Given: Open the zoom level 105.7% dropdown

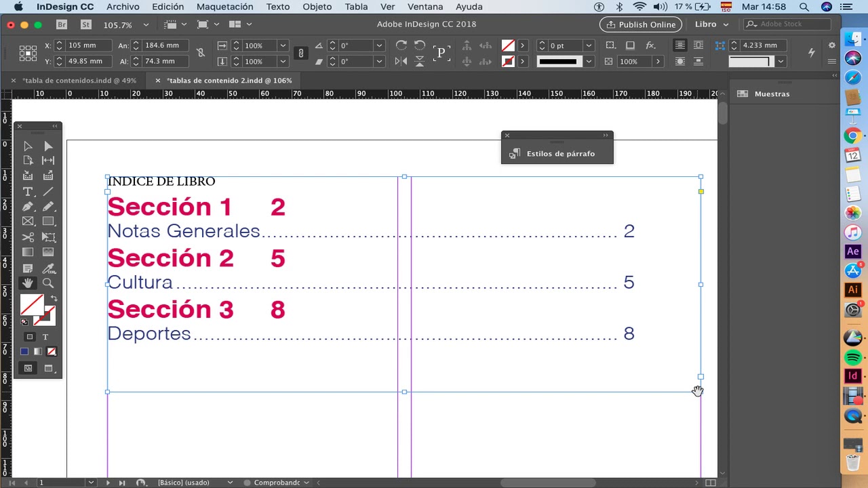Looking at the screenshot, I should click(145, 24).
